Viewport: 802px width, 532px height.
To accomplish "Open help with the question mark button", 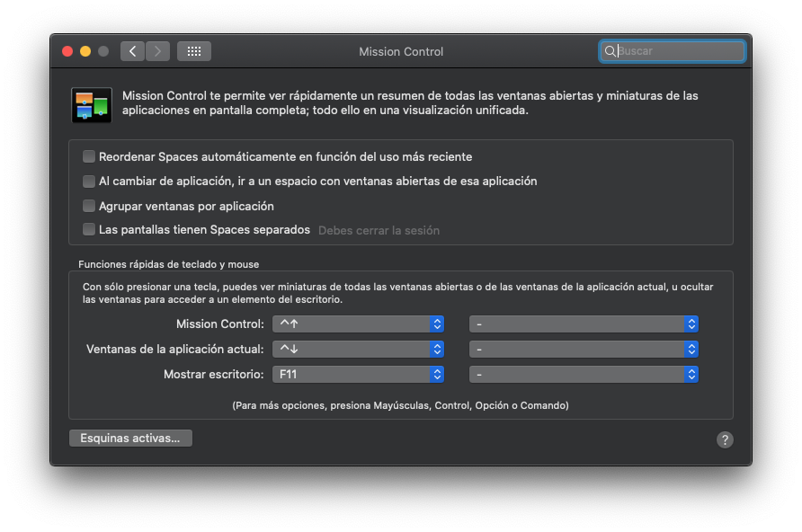I will coord(725,439).
